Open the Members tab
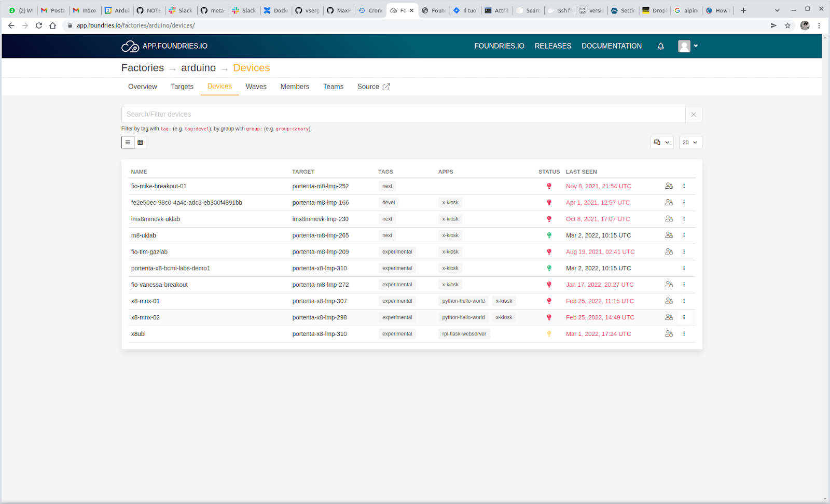 click(295, 87)
